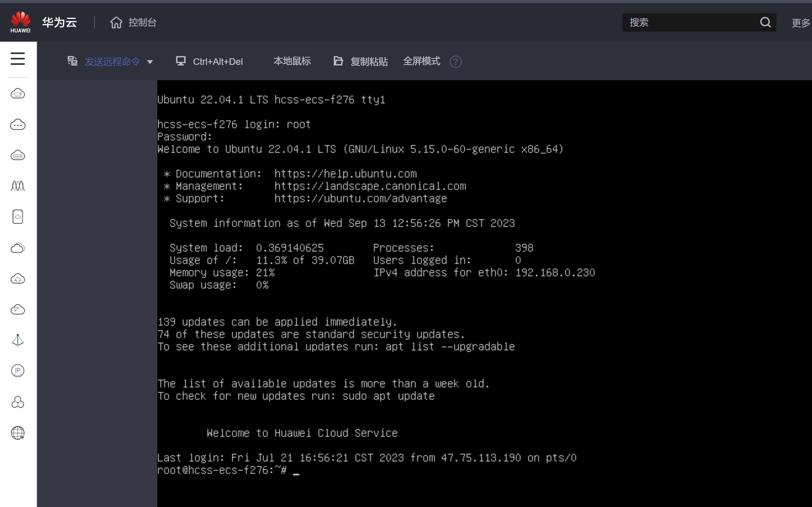
Task: Open the first cloud server sidebar icon
Action: pyautogui.click(x=18, y=93)
